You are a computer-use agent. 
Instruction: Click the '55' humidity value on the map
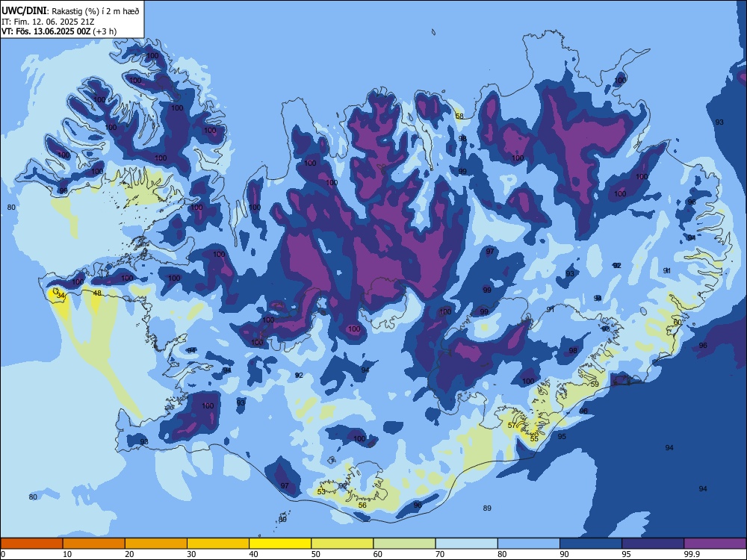[535, 438]
